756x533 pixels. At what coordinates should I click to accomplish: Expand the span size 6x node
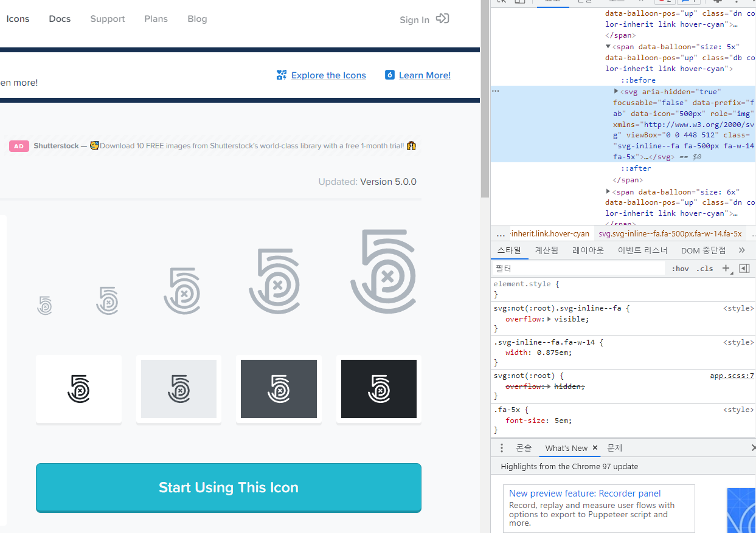608,191
